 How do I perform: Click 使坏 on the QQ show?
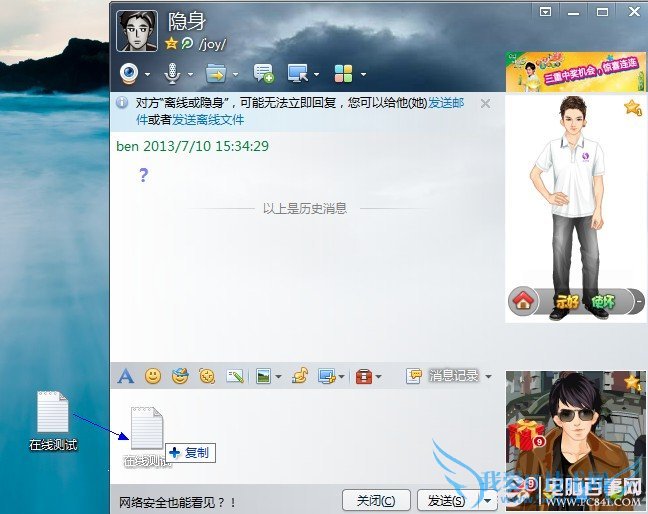pos(603,302)
